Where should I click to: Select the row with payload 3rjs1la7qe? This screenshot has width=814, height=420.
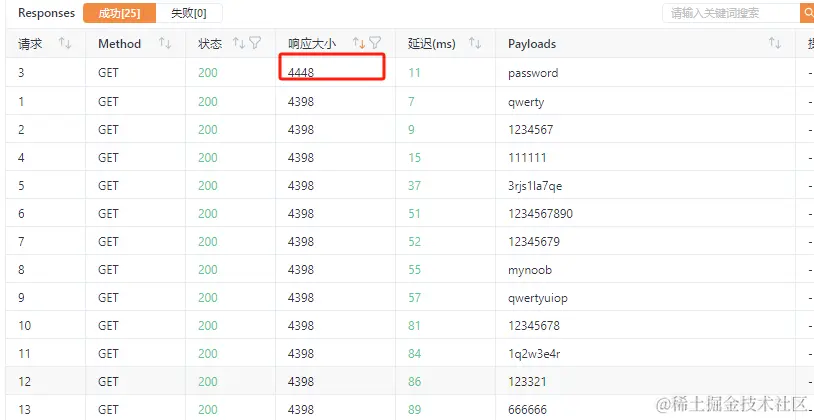point(410,185)
